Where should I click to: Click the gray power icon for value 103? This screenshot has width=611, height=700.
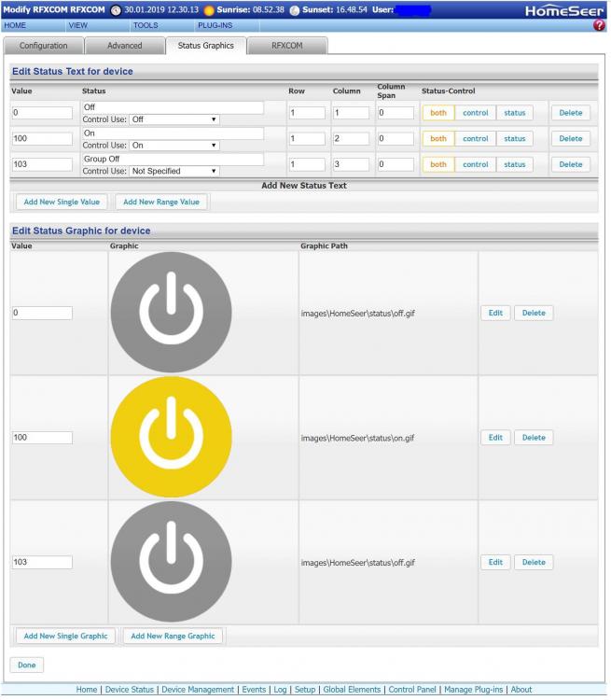171,562
